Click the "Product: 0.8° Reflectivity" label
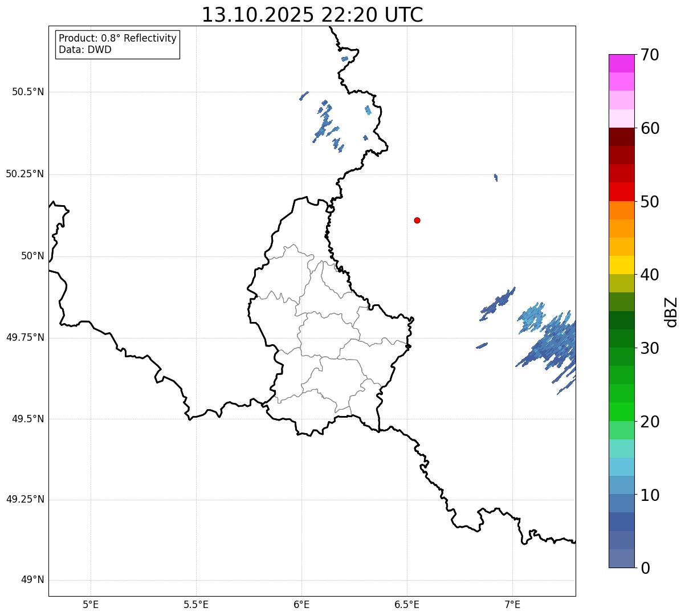The height and width of the screenshot is (616, 685). coord(118,38)
